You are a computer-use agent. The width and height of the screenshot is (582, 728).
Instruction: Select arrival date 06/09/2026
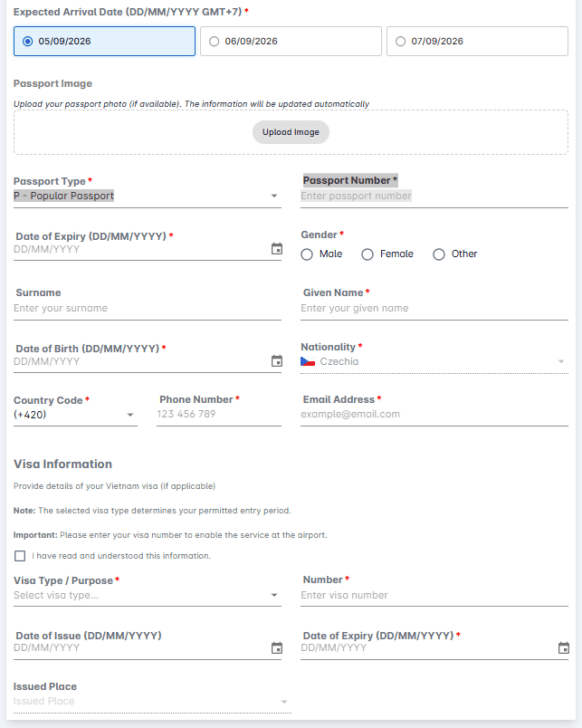291,41
